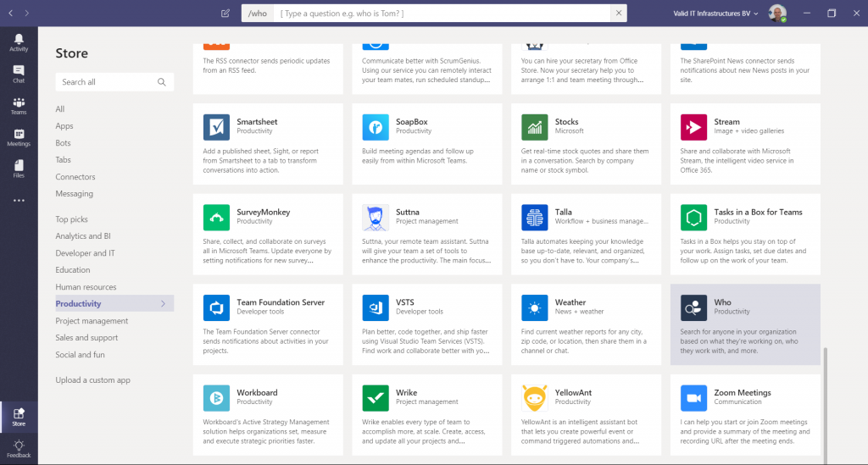Open the more apps ellipsis in the sidebar
The width and height of the screenshot is (868, 465).
(x=19, y=200)
